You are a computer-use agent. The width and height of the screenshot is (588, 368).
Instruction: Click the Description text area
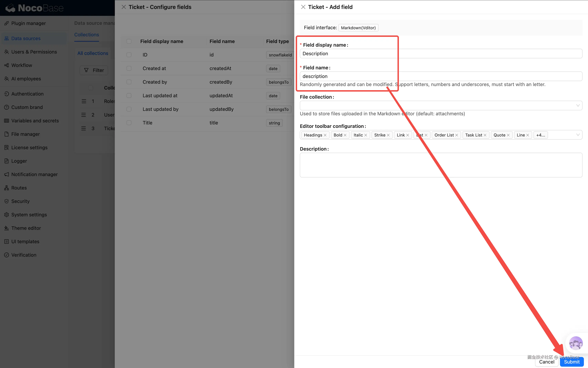[440, 165]
